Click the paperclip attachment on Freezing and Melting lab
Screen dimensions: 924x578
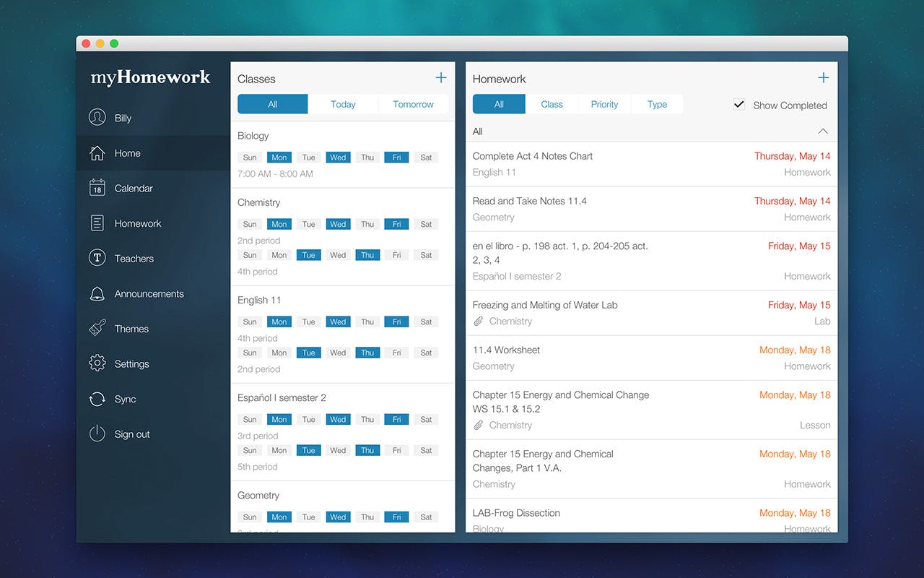(478, 321)
